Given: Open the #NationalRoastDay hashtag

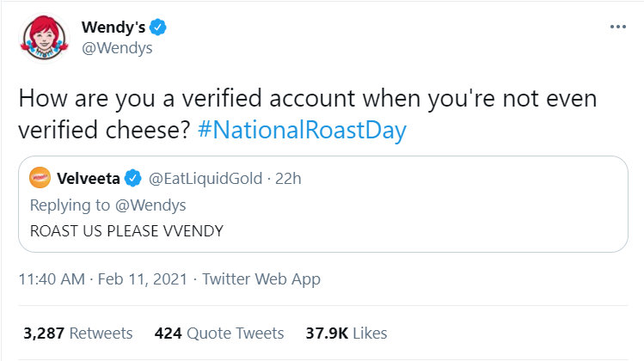Looking at the screenshot, I should (301, 131).
